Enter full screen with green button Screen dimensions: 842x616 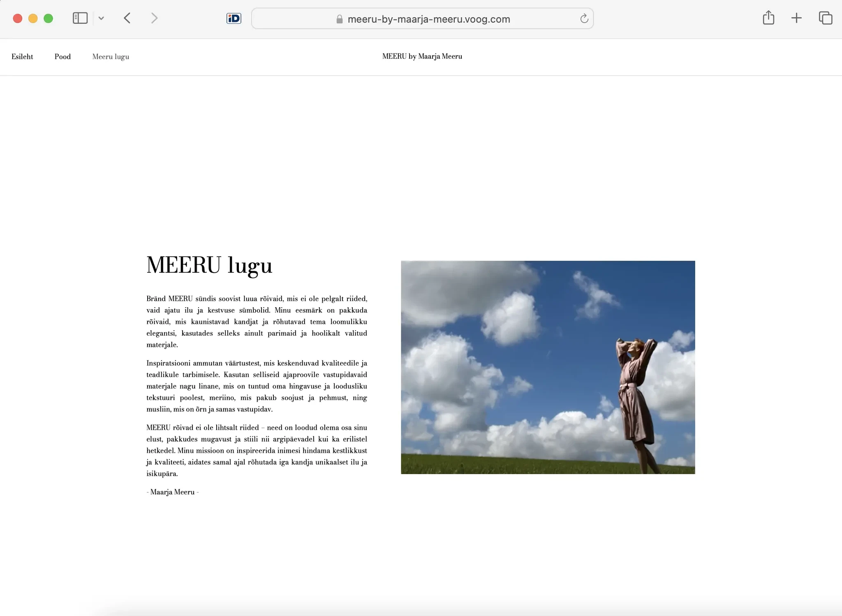tap(48, 19)
